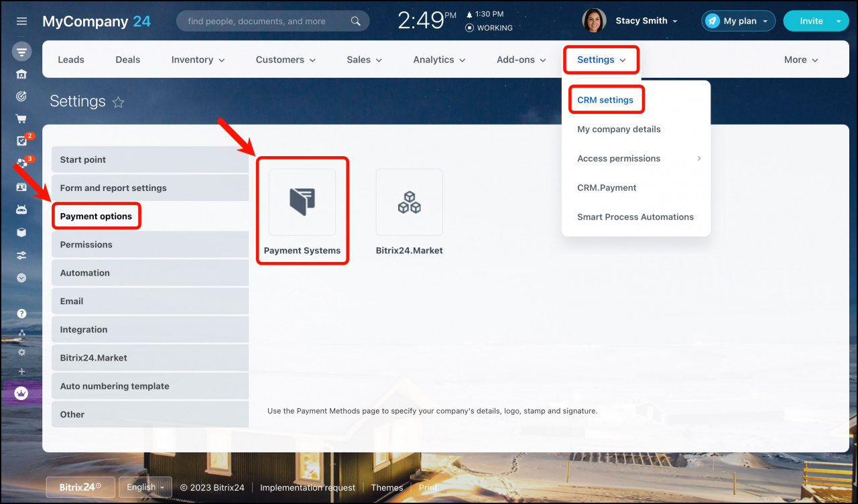Expand the sidebar's round chevron-down button
Image resolution: width=858 pixels, height=504 pixels.
pyautogui.click(x=21, y=277)
